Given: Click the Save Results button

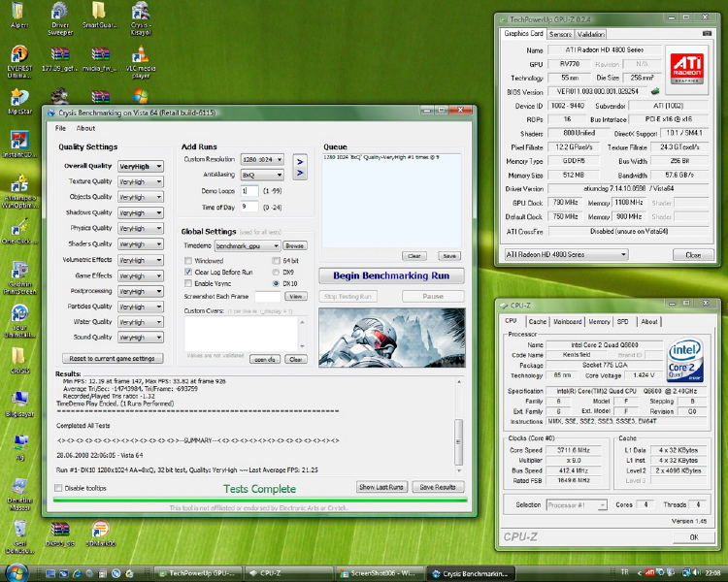Looking at the screenshot, I should 438,487.
